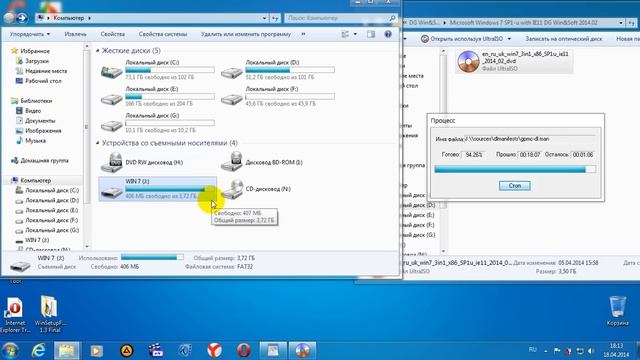Collapse removable devices group

pyautogui.click(x=98, y=143)
